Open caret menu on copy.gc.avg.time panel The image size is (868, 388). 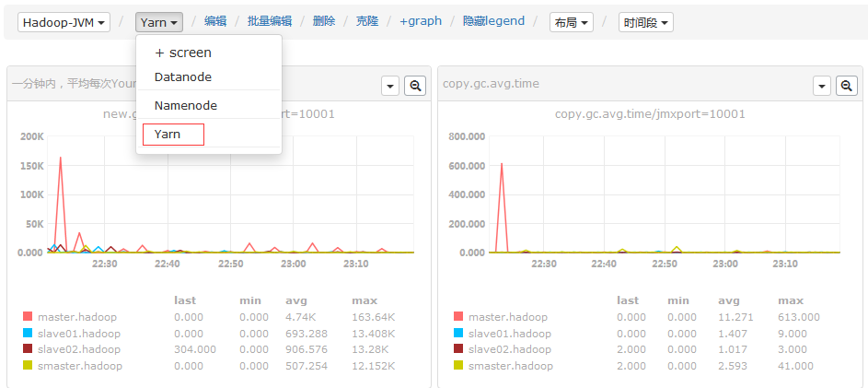[x=822, y=86]
